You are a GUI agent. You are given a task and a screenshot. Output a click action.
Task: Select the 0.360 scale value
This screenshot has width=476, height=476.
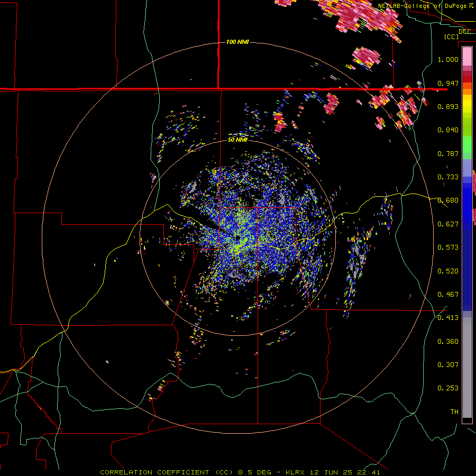[448, 342]
